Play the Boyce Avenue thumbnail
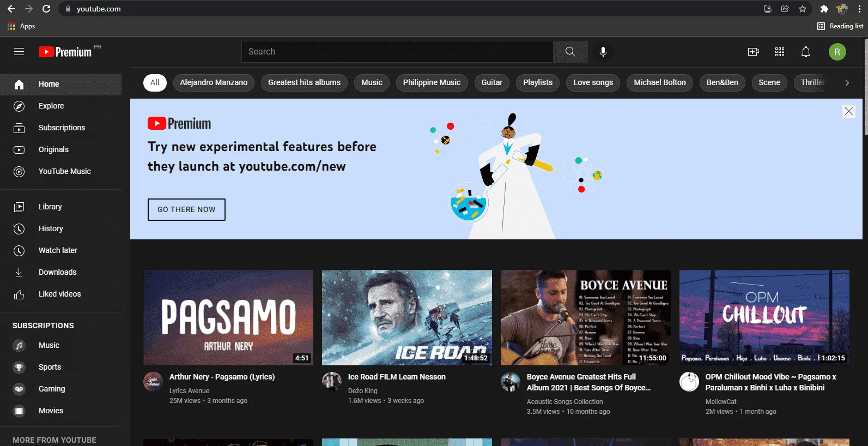This screenshot has height=446, width=868. tap(586, 318)
